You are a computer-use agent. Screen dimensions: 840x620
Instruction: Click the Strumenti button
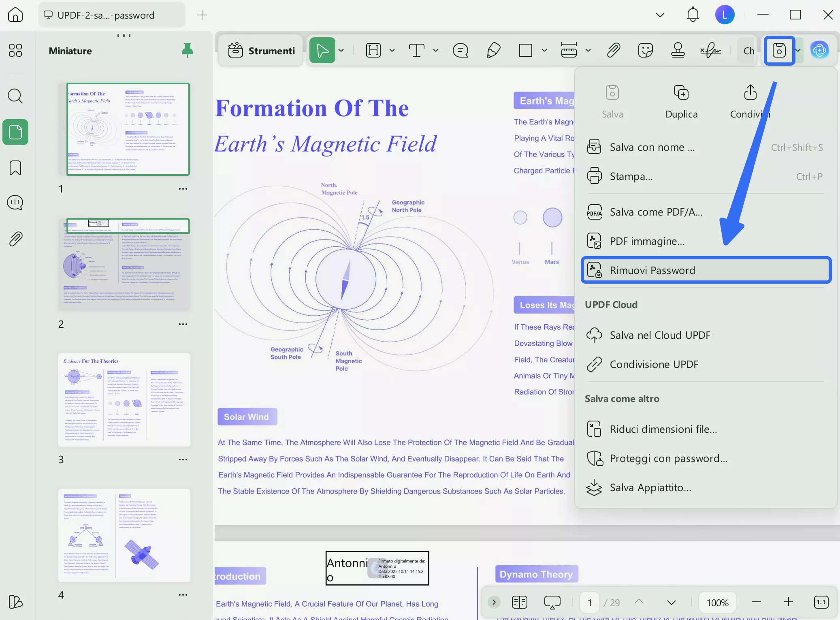(x=261, y=51)
